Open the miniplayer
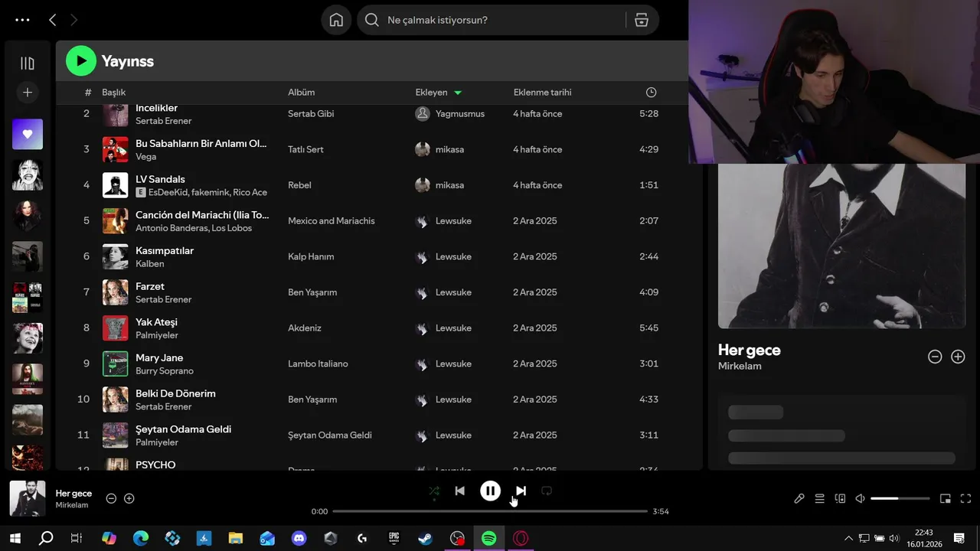The image size is (980, 551). (946, 498)
